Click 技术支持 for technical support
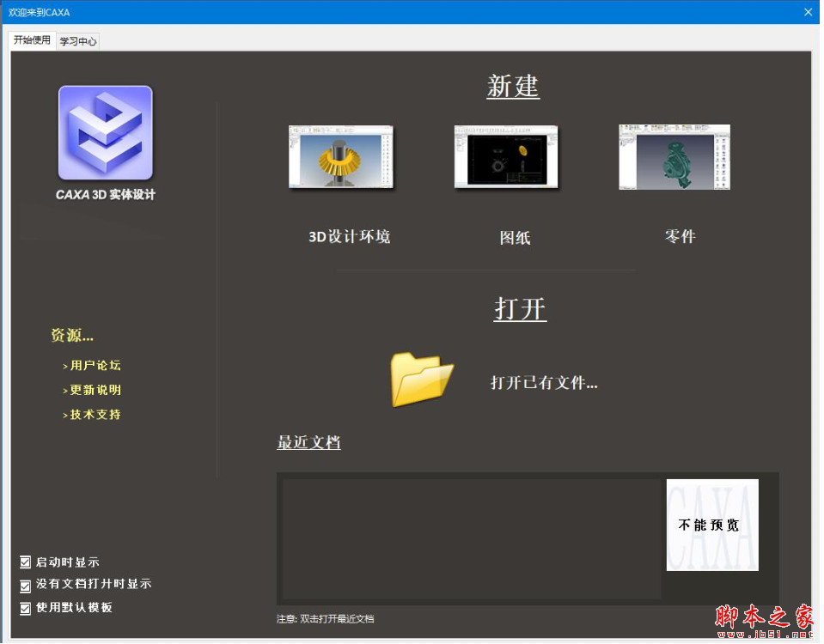The width and height of the screenshot is (824, 644). [93, 415]
